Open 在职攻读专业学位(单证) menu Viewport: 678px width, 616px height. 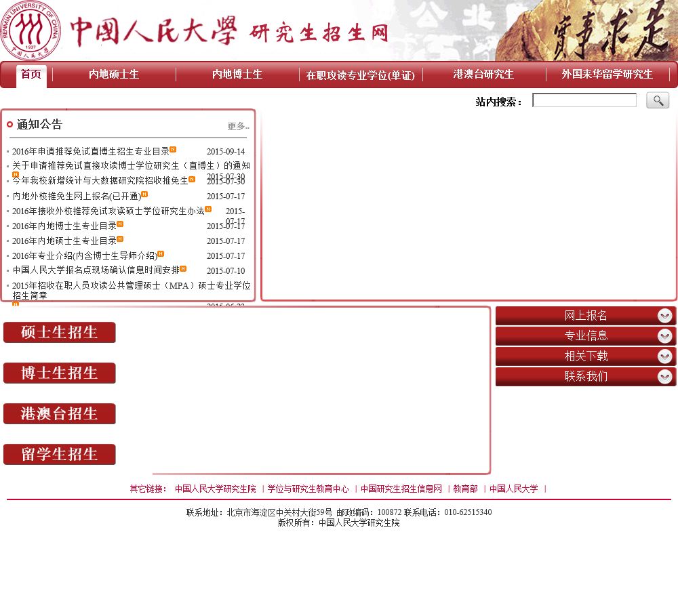click(x=360, y=75)
